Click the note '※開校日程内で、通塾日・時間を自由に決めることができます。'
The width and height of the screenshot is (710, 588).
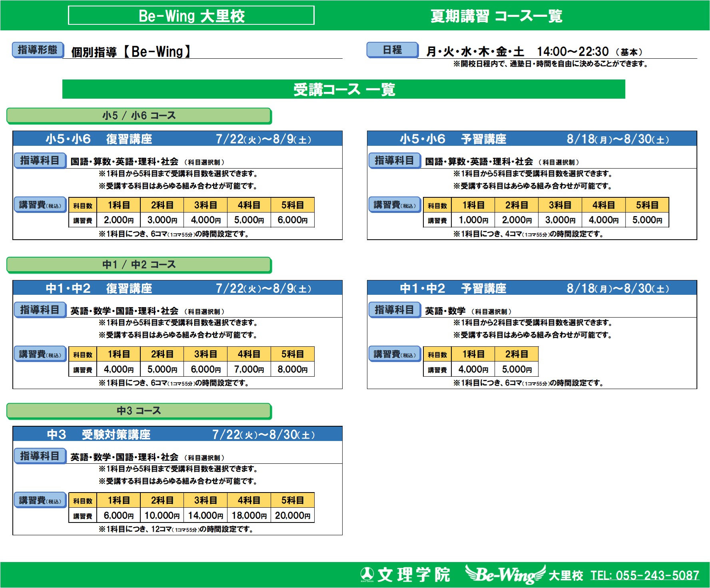[x=550, y=64]
